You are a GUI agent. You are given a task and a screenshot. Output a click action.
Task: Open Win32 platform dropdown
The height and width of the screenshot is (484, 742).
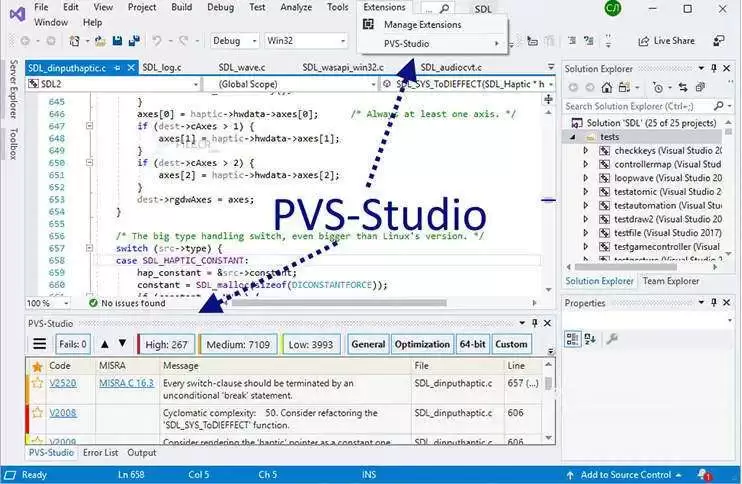click(x=305, y=41)
